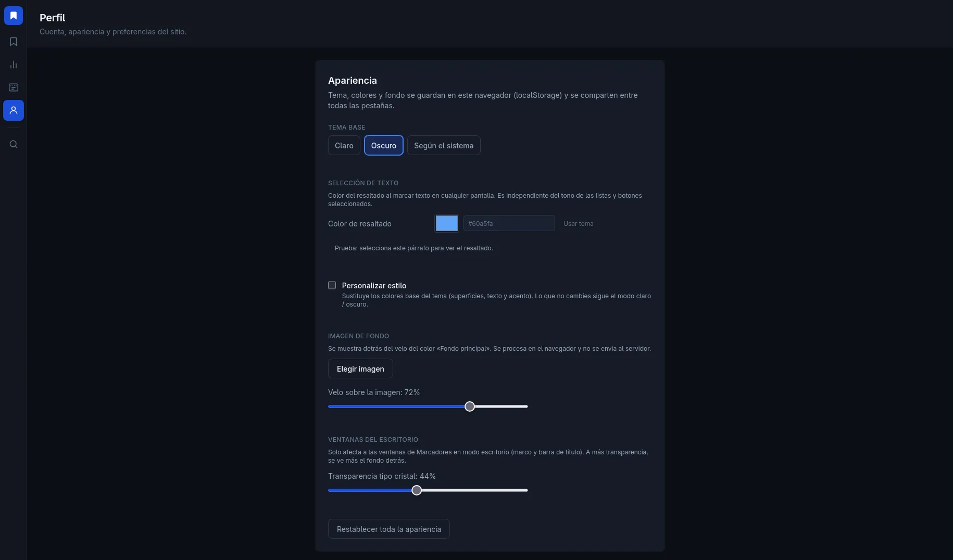Click the #60a5fa hex color field
The image size is (953, 560).
[509, 223]
